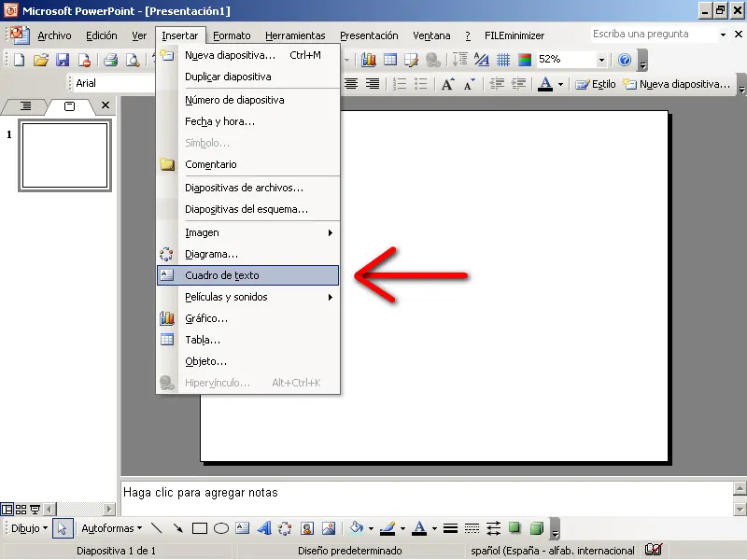Toggle right text alignment
The width and height of the screenshot is (747, 560).
click(372, 84)
